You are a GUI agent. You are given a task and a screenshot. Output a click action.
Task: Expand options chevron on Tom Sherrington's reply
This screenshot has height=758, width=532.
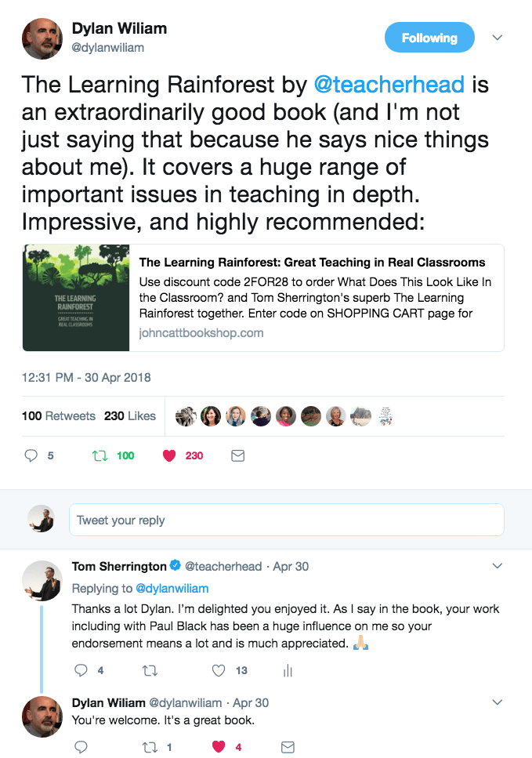click(x=498, y=566)
